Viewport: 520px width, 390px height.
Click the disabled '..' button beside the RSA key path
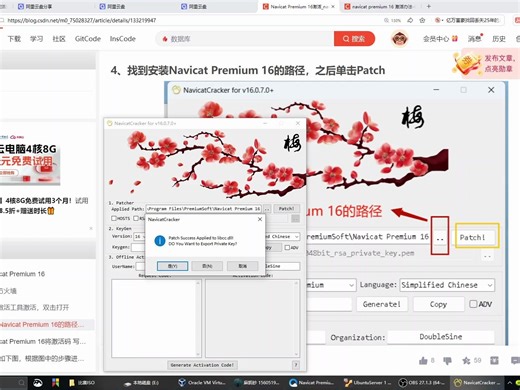295,219
